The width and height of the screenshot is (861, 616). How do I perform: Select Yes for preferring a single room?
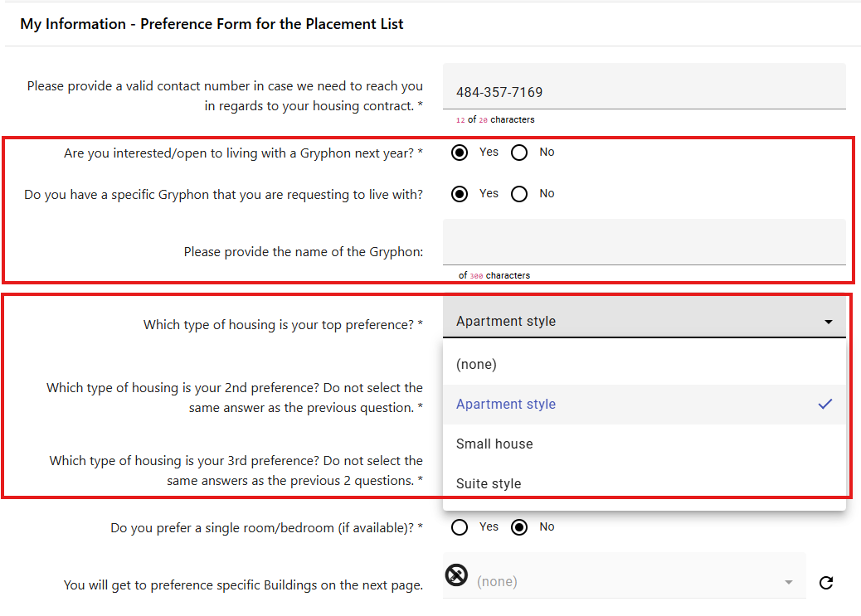tap(460, 527)
